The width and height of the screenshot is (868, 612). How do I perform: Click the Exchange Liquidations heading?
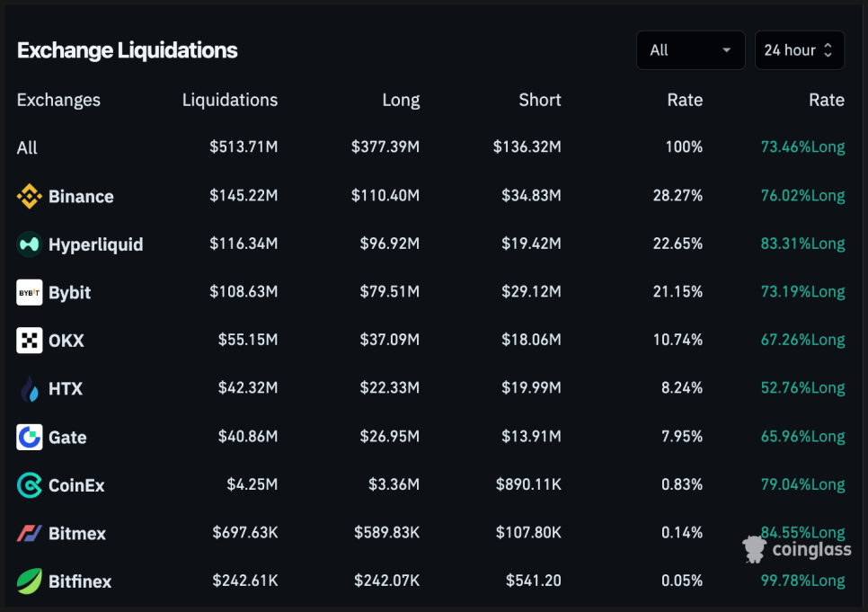pyautogui.click(x=128, y=50)
